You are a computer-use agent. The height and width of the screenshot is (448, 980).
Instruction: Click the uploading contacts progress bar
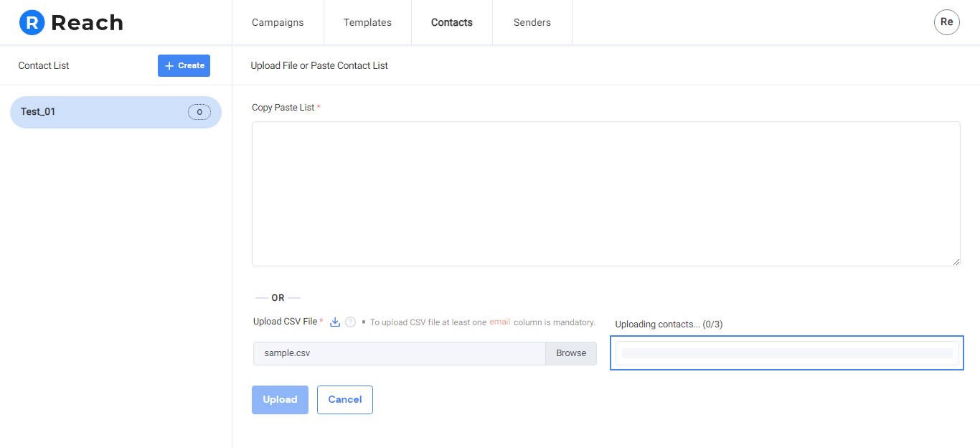pos(787,353)
